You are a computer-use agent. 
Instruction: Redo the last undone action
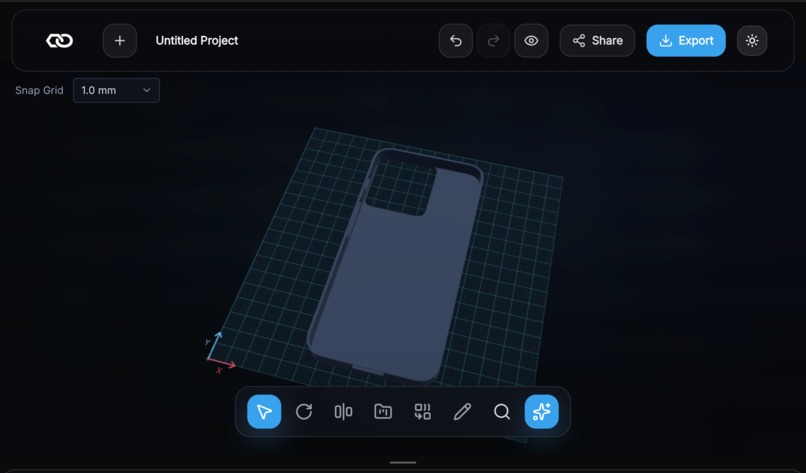click(493, 41)
